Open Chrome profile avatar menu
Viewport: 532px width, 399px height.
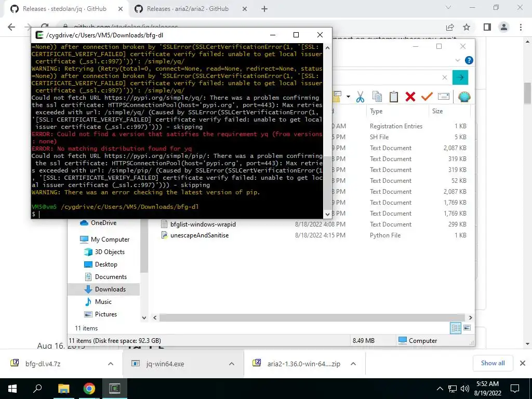point(504,27)
